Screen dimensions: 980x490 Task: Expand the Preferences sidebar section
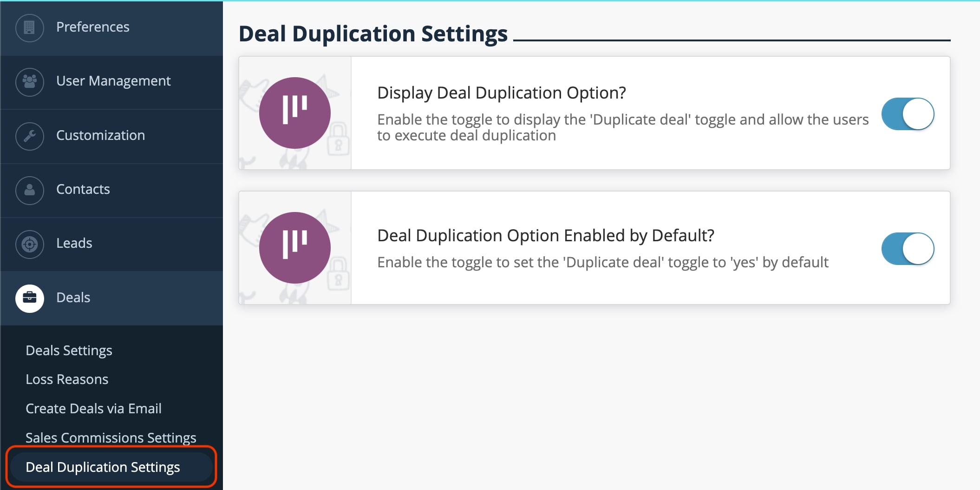[93, 27]
